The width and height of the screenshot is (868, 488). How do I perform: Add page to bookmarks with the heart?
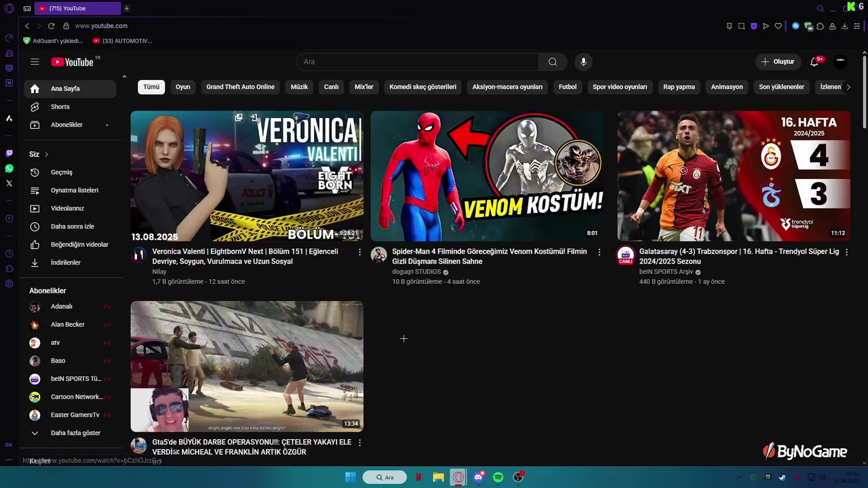[x=778, y=26]
